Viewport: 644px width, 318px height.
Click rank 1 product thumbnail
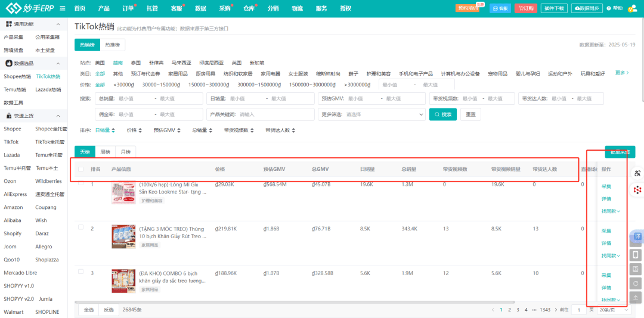pos(123,192)
